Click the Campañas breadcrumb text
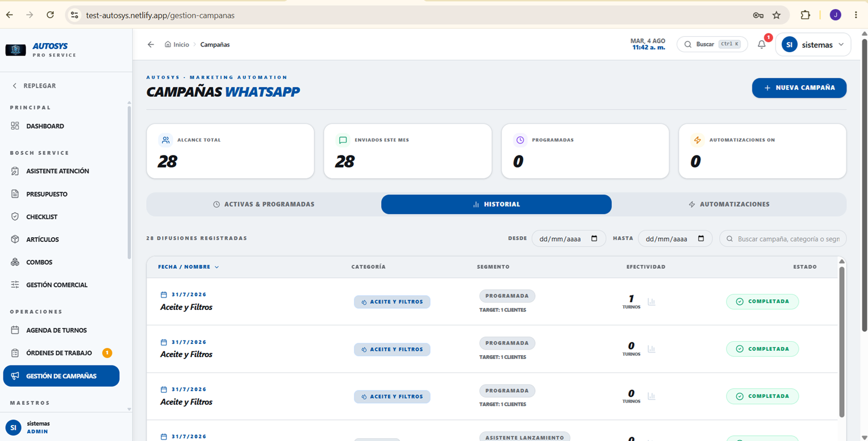This screenshot has height=441, width=868. (215, 44)
